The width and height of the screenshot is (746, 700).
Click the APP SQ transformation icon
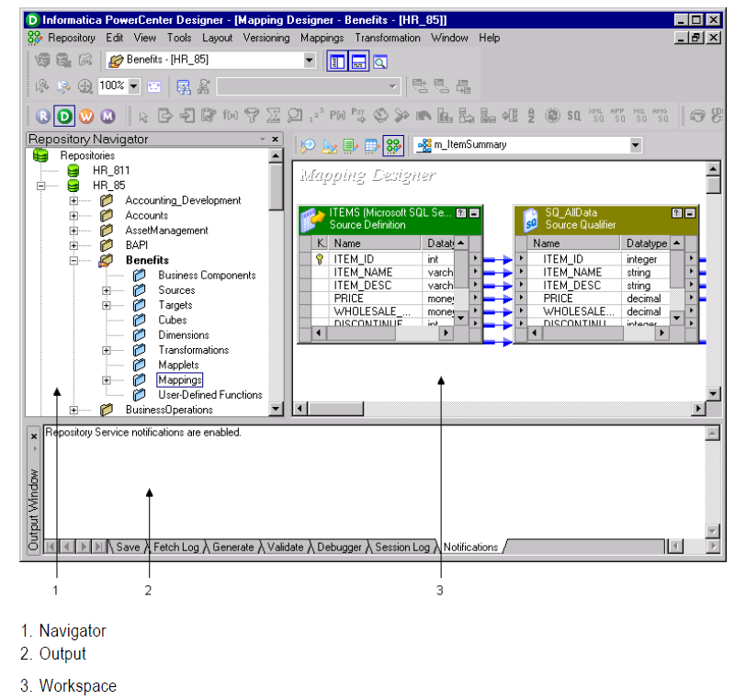(617, 115)
